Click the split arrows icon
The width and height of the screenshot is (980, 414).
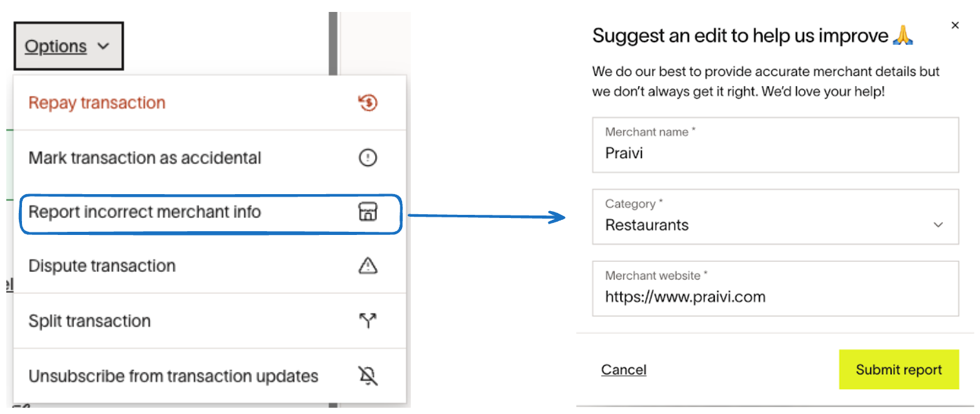[367, 321]
